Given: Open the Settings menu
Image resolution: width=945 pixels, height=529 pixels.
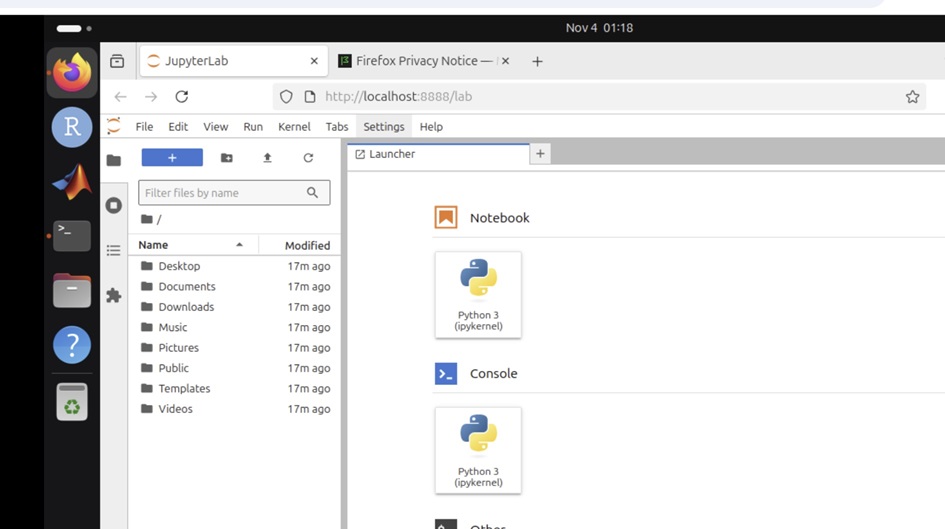Looking at the screenshot, I should coord(384,127).
